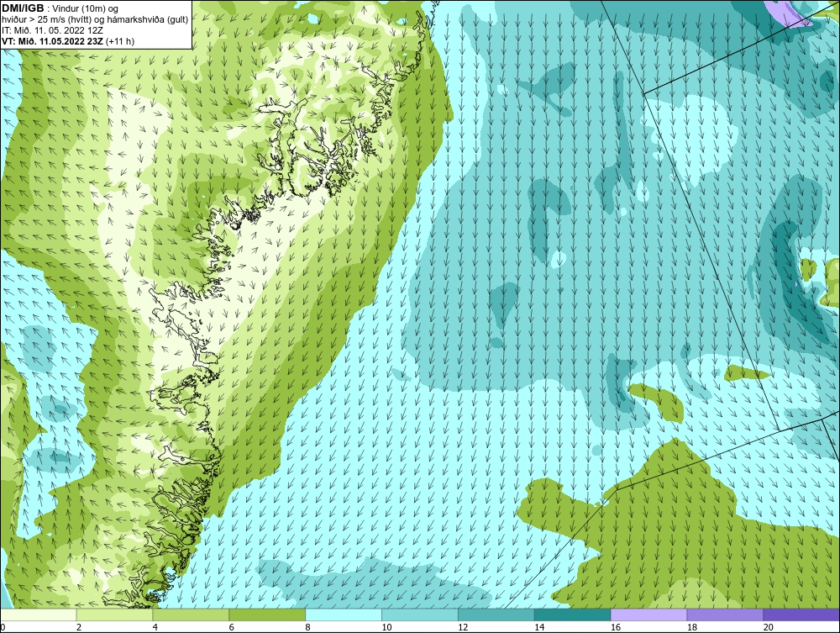Viewport: 840px width, 633px height.
Task: Click the '2' label on the color scale
Action: pyautogui.click(x=79, y=627)
